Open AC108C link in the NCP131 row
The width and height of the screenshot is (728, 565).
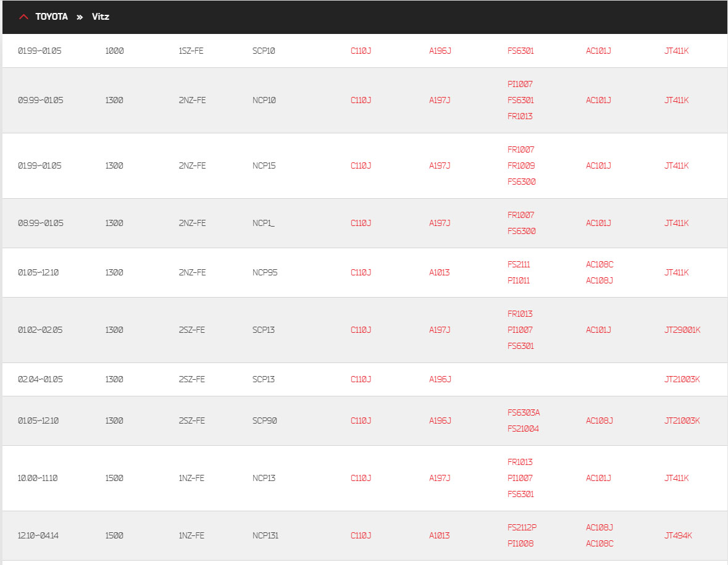click(600, 543)
